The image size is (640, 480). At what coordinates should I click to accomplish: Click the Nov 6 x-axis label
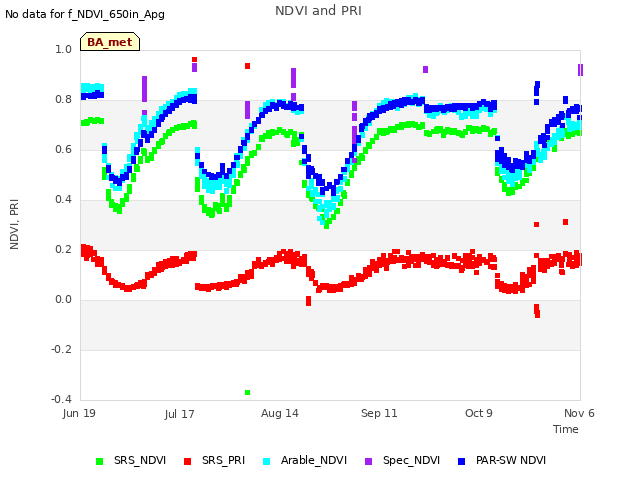coord(579,413)
